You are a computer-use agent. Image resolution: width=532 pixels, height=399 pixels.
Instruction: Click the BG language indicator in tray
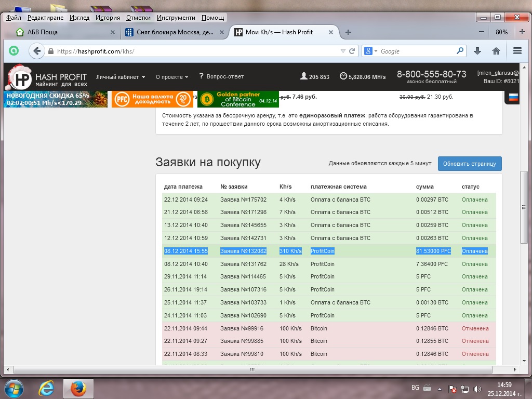(x=415, y=388)
